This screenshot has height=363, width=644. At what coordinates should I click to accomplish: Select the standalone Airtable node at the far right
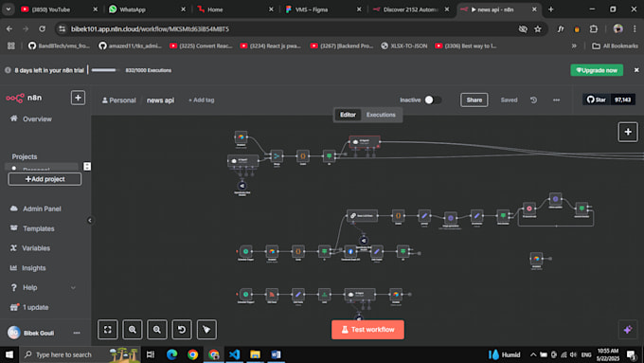click(536, 258)
